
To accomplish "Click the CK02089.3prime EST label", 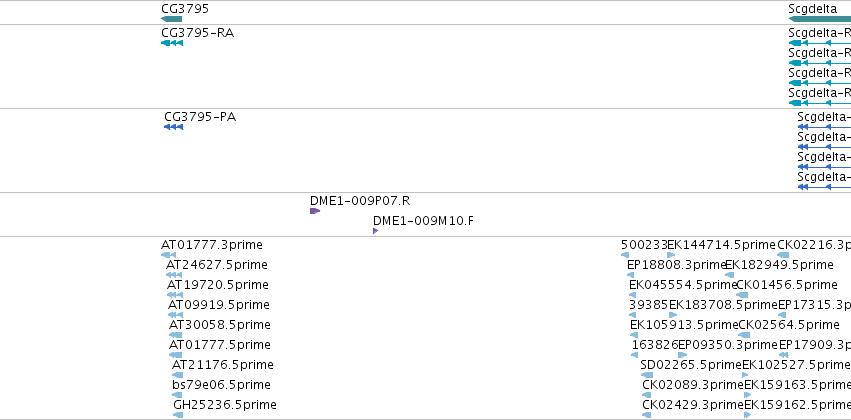I will pos(691,385).
